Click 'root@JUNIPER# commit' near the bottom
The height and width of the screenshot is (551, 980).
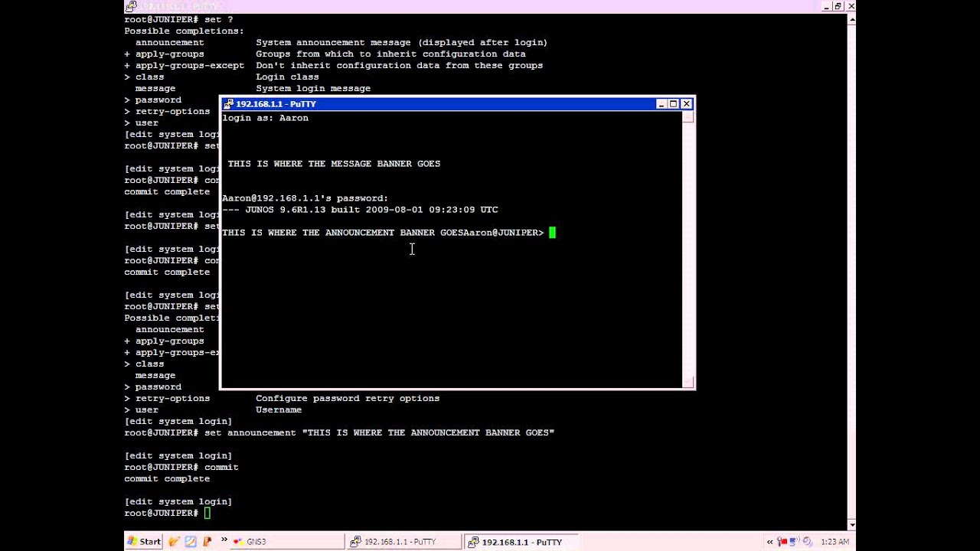click(181, 467)
